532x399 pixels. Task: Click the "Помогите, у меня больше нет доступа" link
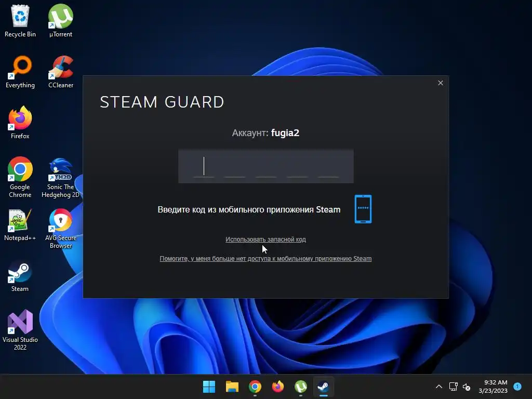pos(265,259)
